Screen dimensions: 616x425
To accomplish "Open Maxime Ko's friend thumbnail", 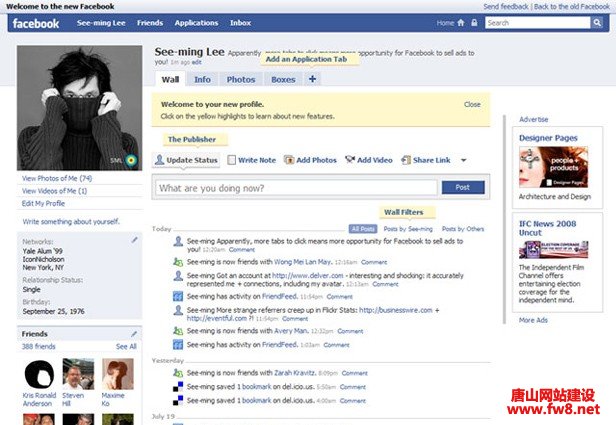I will (x=117, y=374).
